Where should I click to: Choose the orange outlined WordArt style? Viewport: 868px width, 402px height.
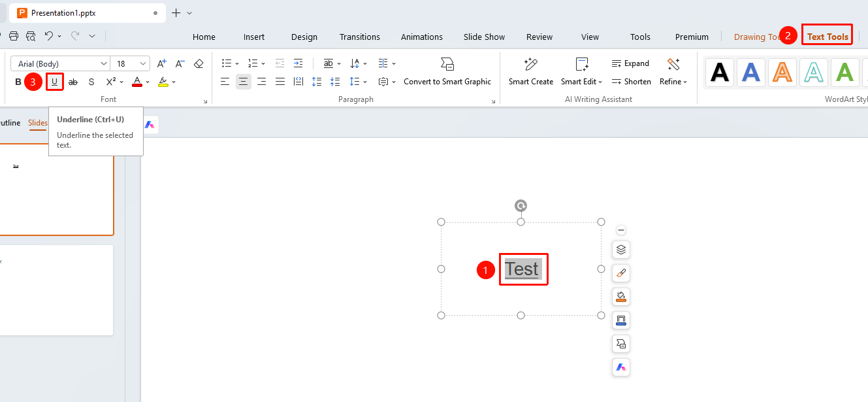pos(782,73)
